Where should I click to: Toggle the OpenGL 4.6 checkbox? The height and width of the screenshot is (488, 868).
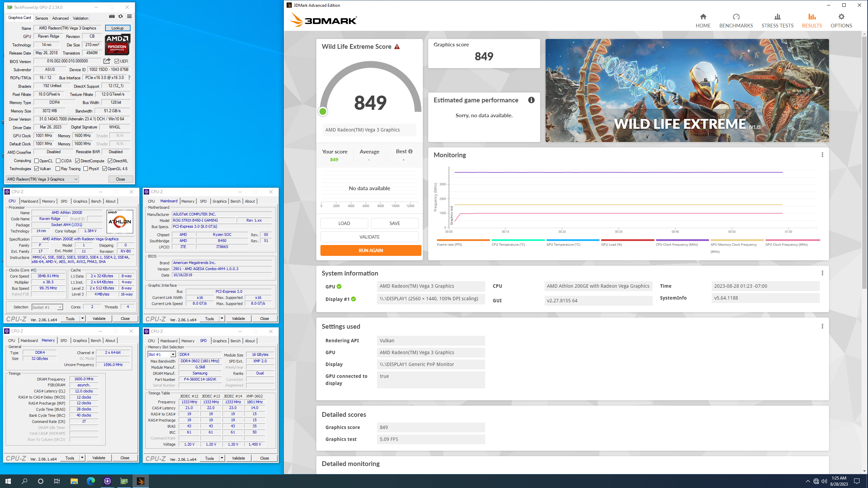[104, 169]
